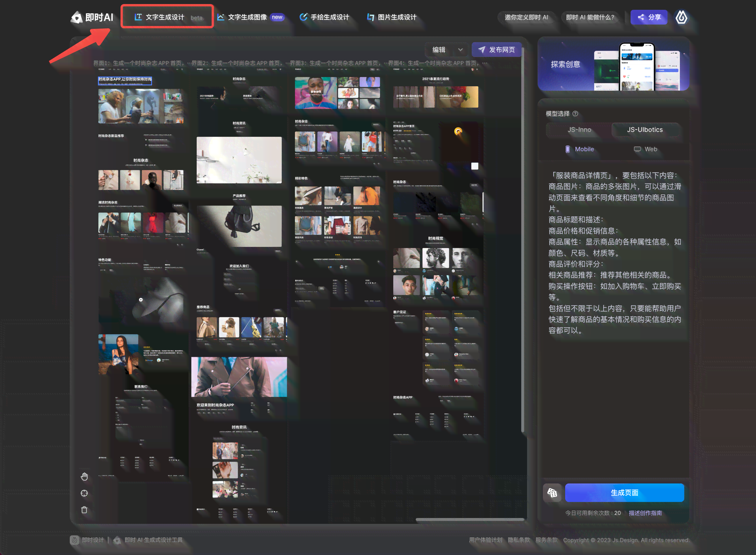The height and width of the screenshot is (555, 756).
Task: Switch to 文字生成图像 tab
Action: (251, 17)
